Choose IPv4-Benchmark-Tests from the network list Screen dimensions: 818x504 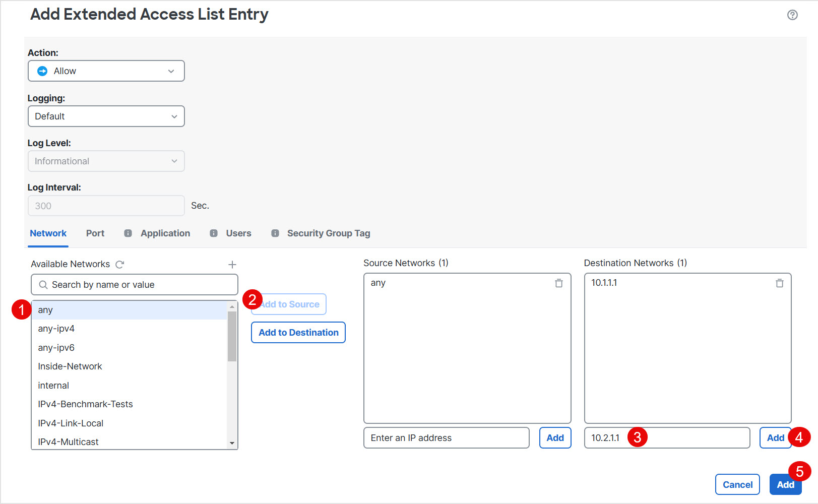pos(85,404)
